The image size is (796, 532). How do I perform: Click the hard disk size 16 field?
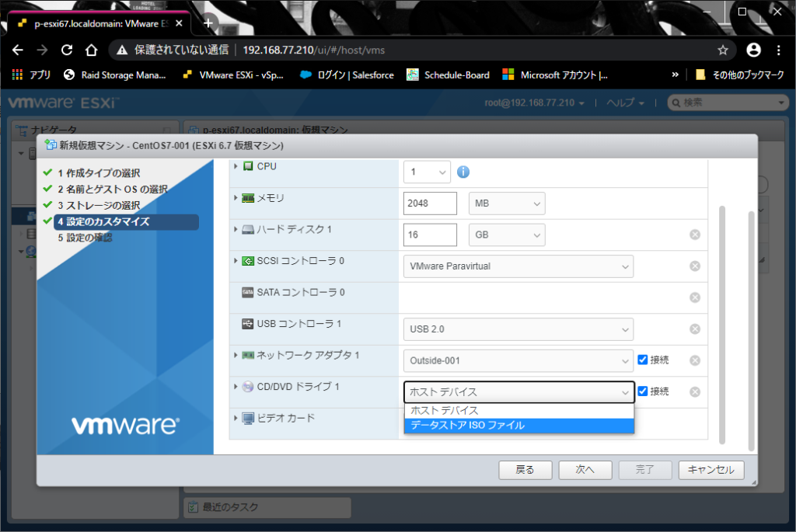point(430,235)
